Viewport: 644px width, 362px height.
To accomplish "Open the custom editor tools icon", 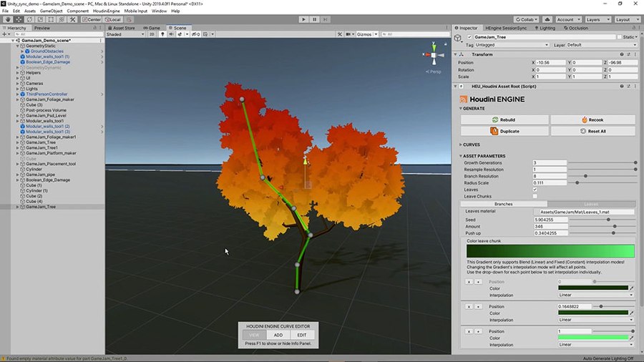I will pos(73,19).
